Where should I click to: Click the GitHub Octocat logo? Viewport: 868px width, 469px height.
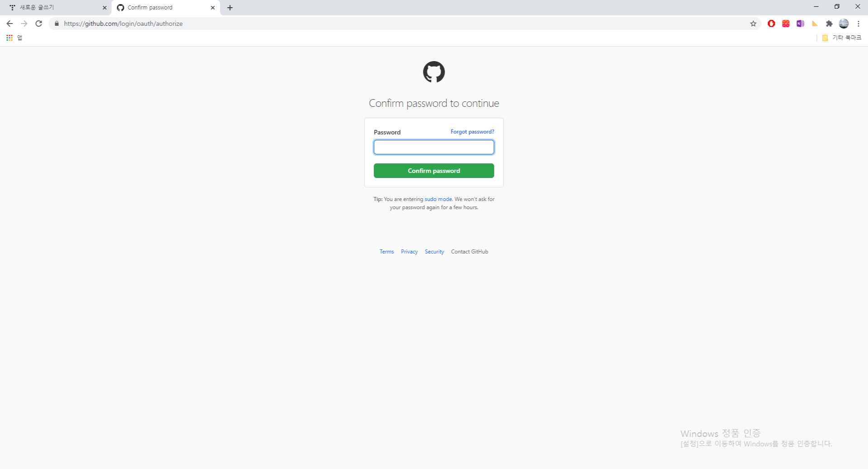click(434, 72)
